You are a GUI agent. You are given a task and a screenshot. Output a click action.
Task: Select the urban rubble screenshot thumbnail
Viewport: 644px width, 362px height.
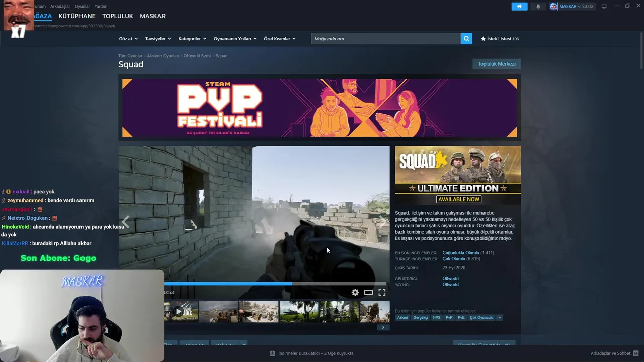[x=259, y=311]
